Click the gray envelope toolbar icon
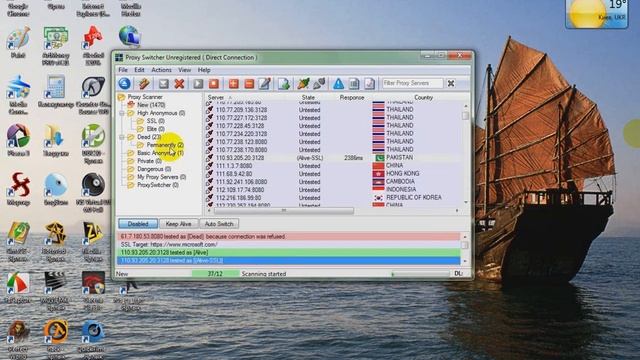Image resolution: width=640 pixels, height=360 pixels. tap(163, 84)
